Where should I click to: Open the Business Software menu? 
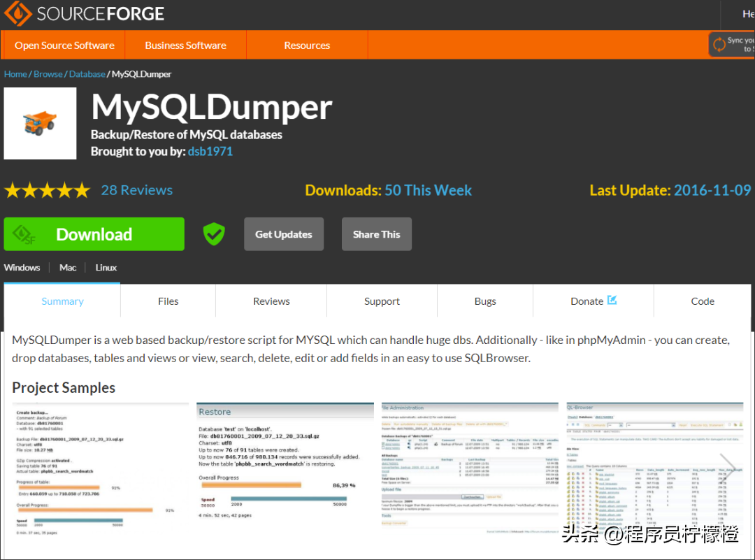point(185,45)
